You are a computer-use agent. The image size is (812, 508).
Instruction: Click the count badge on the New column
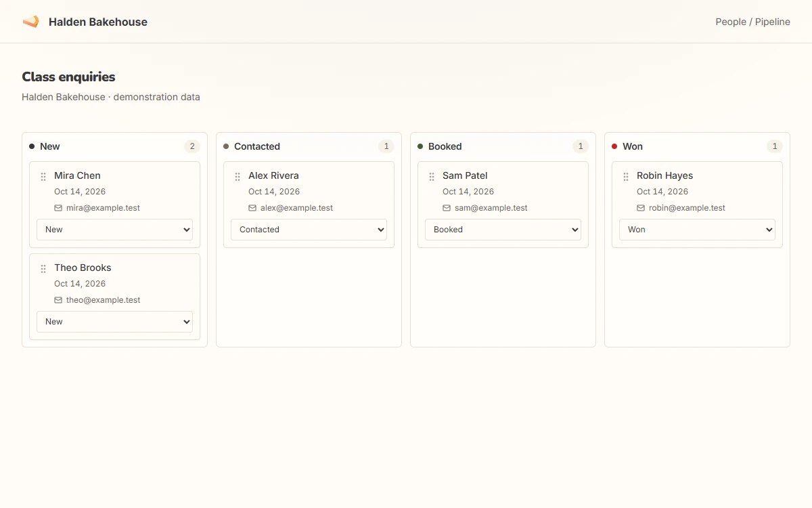(x=191, y=146)
